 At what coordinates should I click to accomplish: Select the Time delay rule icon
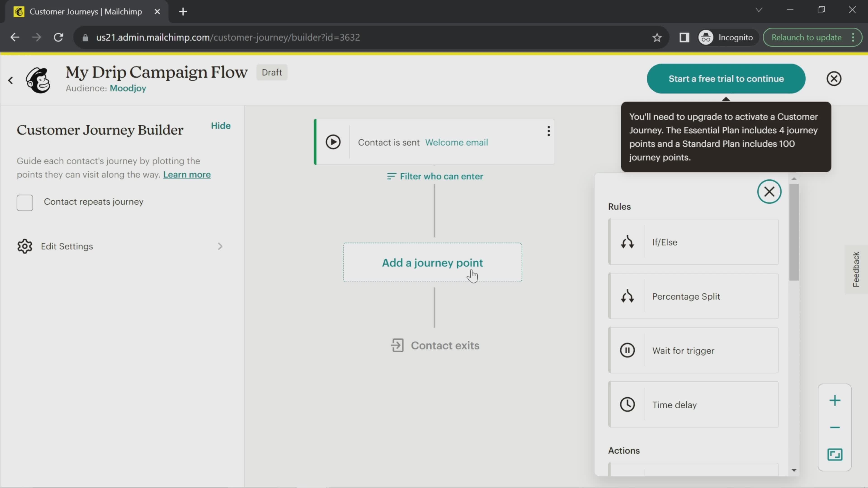pyautogui.click(x=627, y=405)
